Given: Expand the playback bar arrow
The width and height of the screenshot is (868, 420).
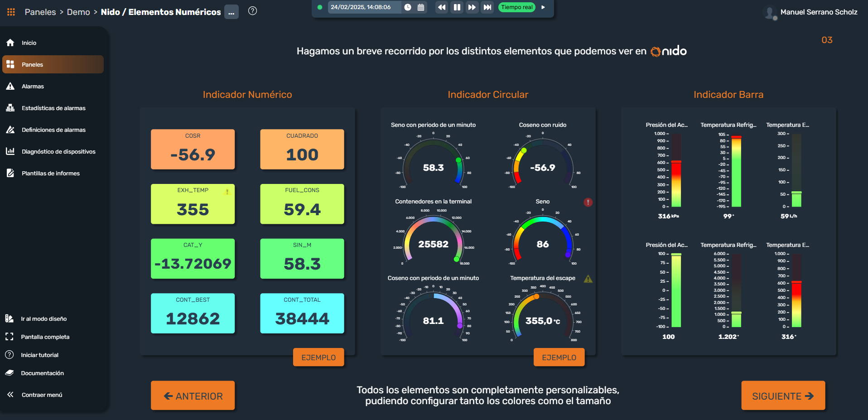Looking at the screenshot, I should pos(543,7).
